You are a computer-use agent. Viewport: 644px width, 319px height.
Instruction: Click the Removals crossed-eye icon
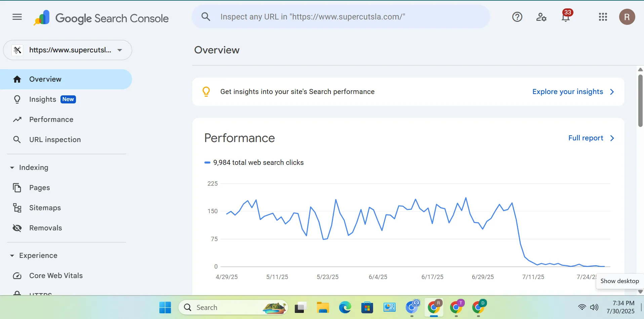click(17, 228)
